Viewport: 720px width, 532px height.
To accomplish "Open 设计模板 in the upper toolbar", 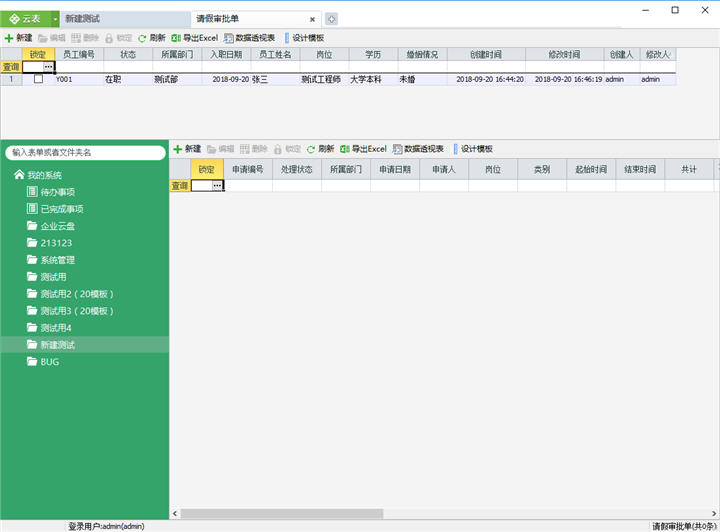I will point(304,38).
